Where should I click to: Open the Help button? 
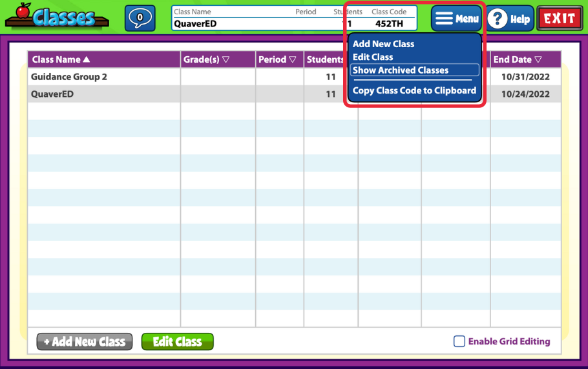pyautogui.click(x=510, y=18)
